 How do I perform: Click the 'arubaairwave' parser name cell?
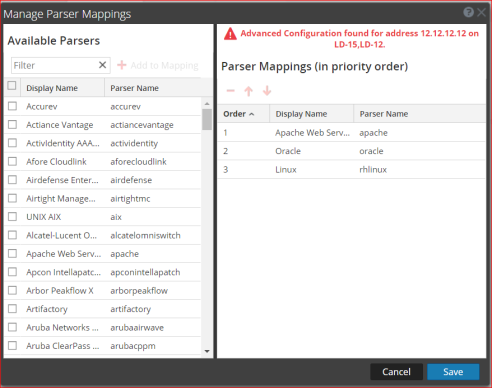pyautogui.click(x=137, y=328)
